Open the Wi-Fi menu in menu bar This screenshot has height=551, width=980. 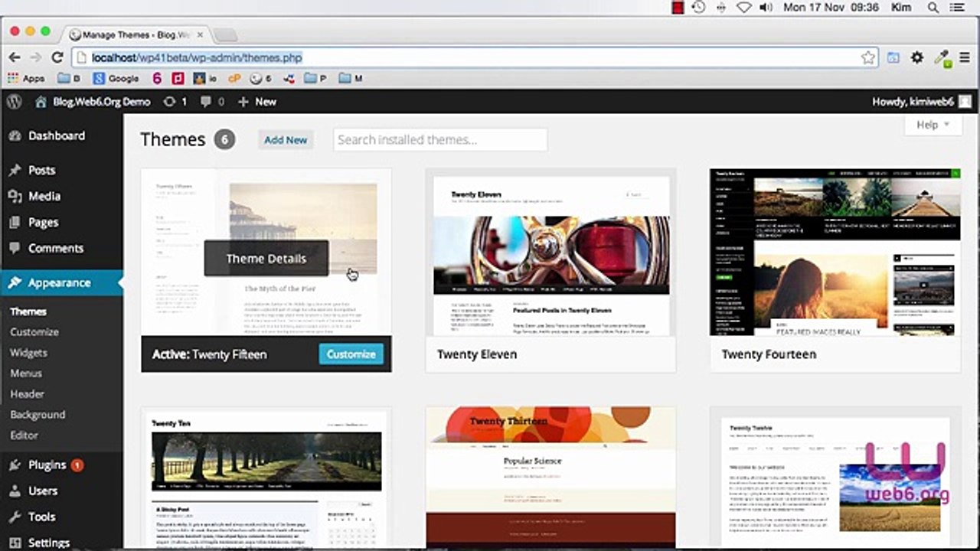point(743,8)
